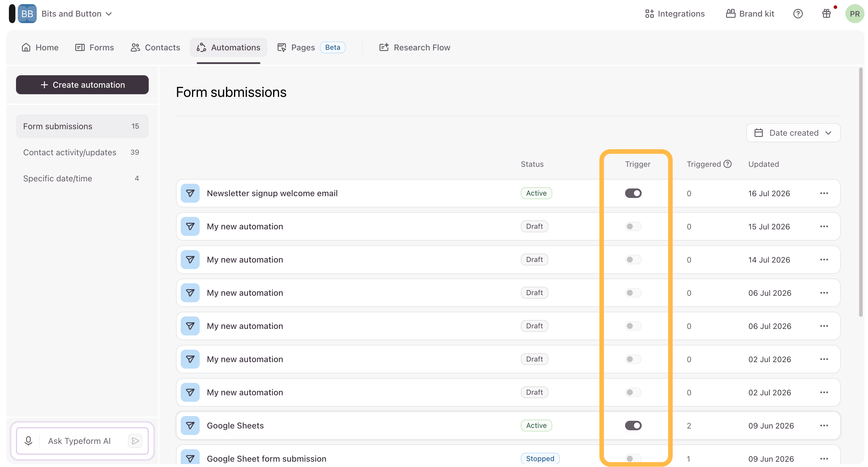Image resolution: width=868 pixels, height=467 pixels.
Task: Enable the trigger on the 14 Jul 2026 automation
Action: [x=633, y=260]
